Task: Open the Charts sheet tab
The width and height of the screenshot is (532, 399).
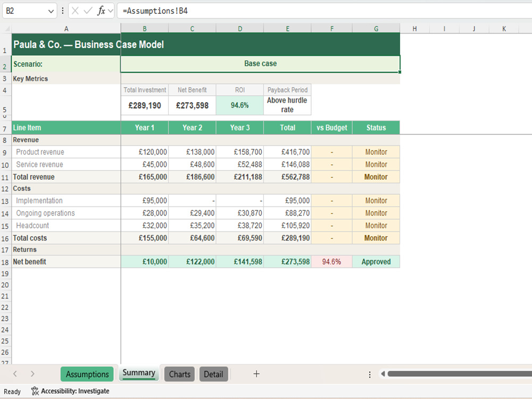Action: (x=179, y=374)
